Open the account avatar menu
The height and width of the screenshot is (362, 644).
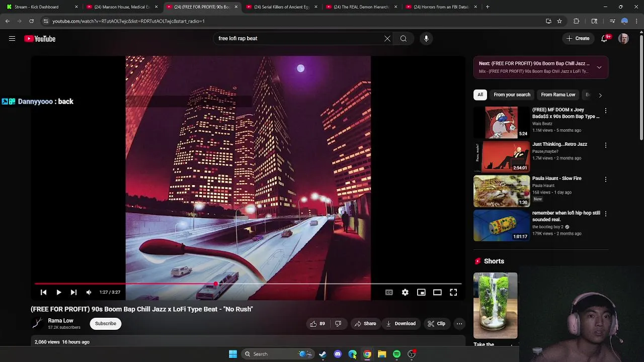(623, 39)
